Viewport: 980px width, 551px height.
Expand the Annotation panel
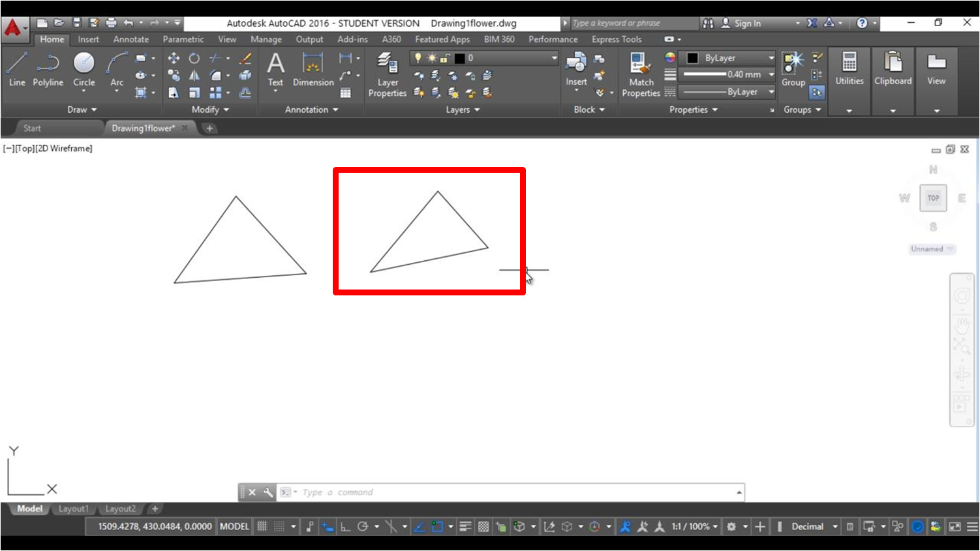[x=311, y=110]
